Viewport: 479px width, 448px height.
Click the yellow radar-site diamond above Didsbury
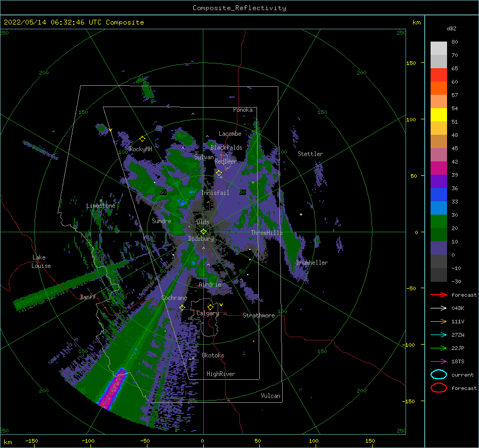(x=203, y=232)
